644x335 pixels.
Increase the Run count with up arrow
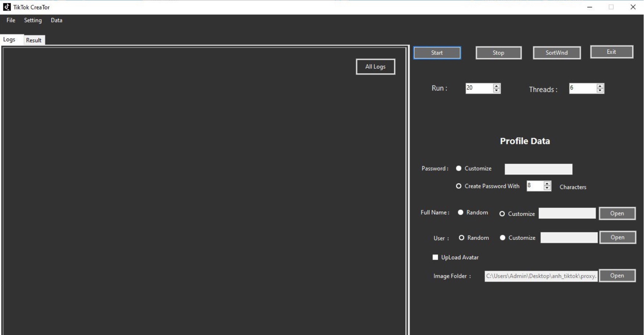click(x=496, y=86)
